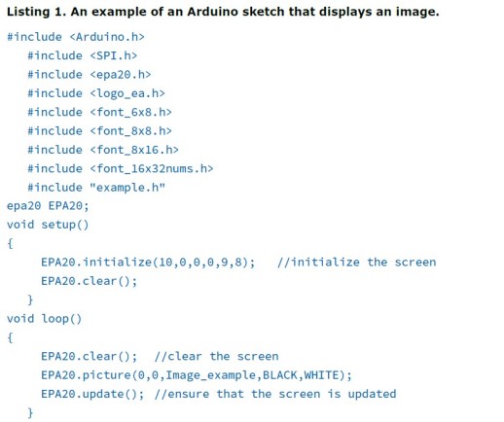Click the void loop() line
504x422 pixels.
click(44, 319)
